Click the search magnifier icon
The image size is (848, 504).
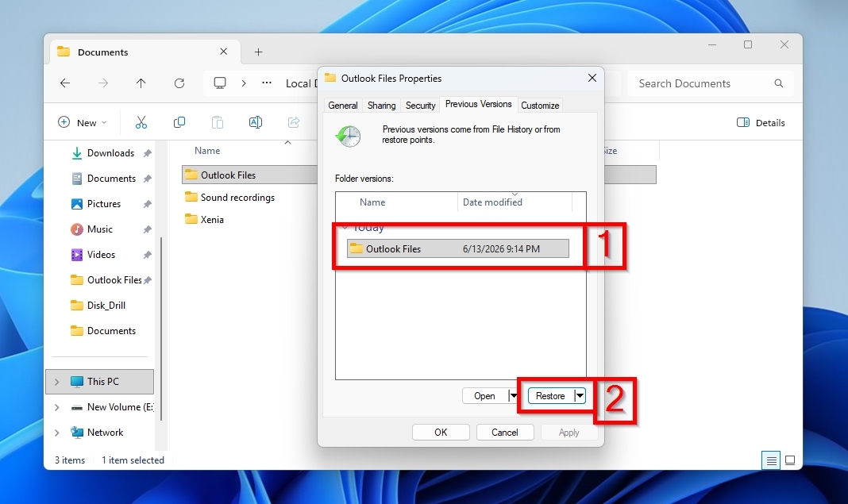[x=779, y=83]
